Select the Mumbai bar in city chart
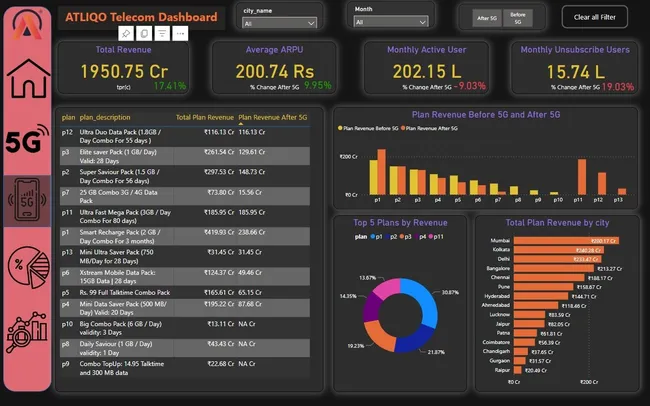 click(566, 241)
